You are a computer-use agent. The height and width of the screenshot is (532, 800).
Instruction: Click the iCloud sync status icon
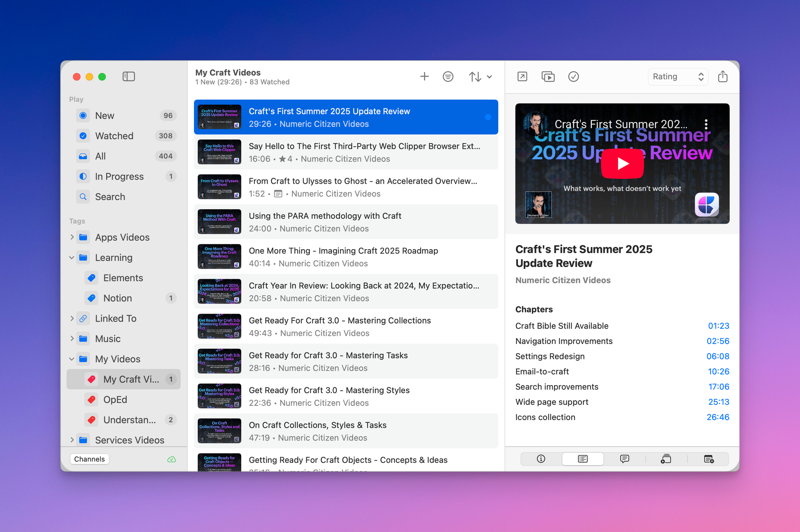click(172, 459)
